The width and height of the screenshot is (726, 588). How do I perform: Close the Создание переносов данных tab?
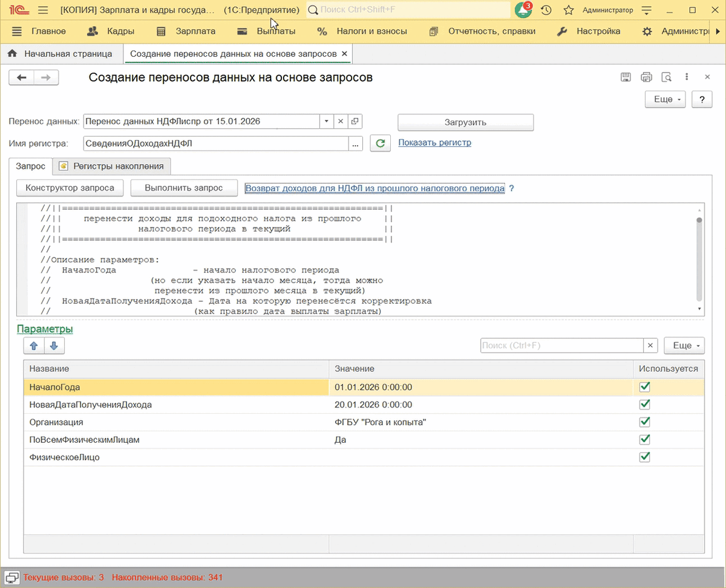344,54
